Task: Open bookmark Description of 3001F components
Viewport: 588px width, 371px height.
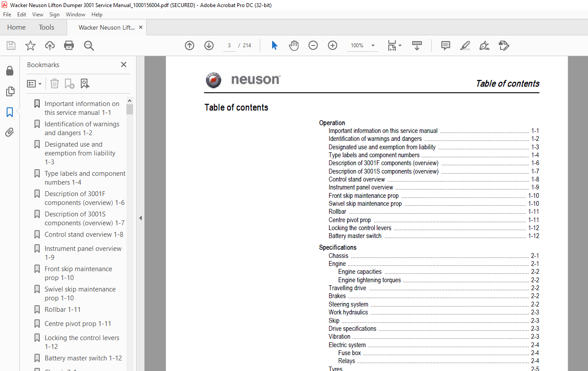Action: click(84, 198)
